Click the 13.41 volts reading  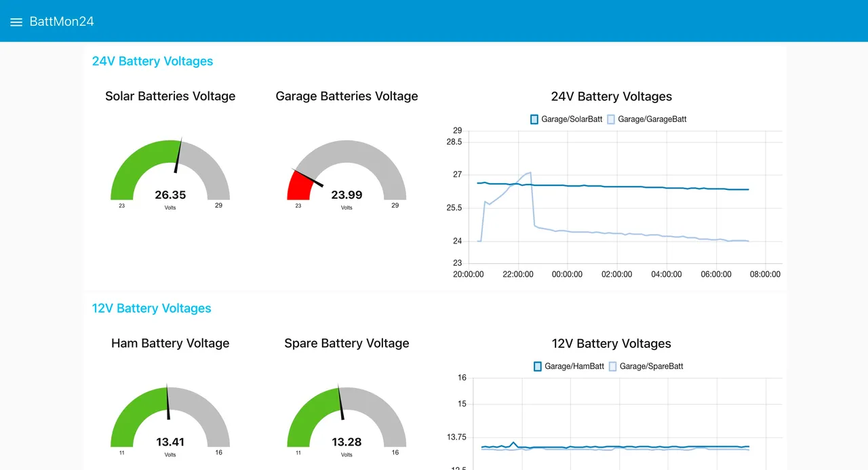[x=170, y=442]
